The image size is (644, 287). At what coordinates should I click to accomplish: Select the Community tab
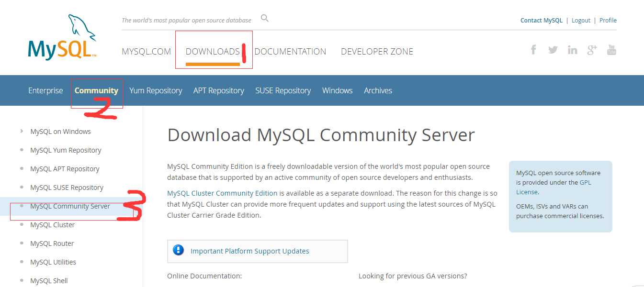point(96,90)
